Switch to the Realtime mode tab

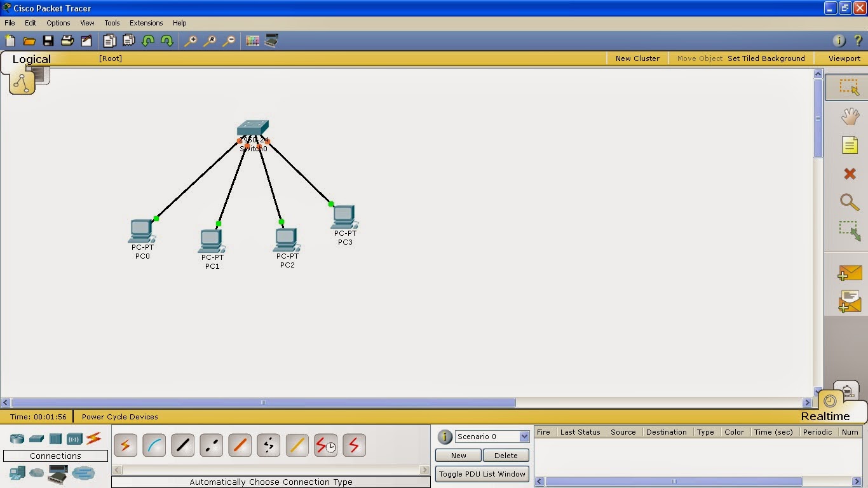point(825,416)
